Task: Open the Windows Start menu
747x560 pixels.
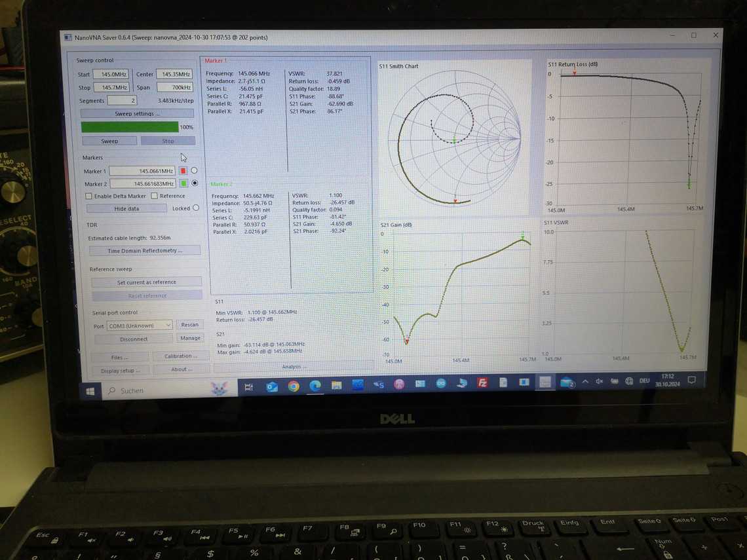Action: pos(90,392)
